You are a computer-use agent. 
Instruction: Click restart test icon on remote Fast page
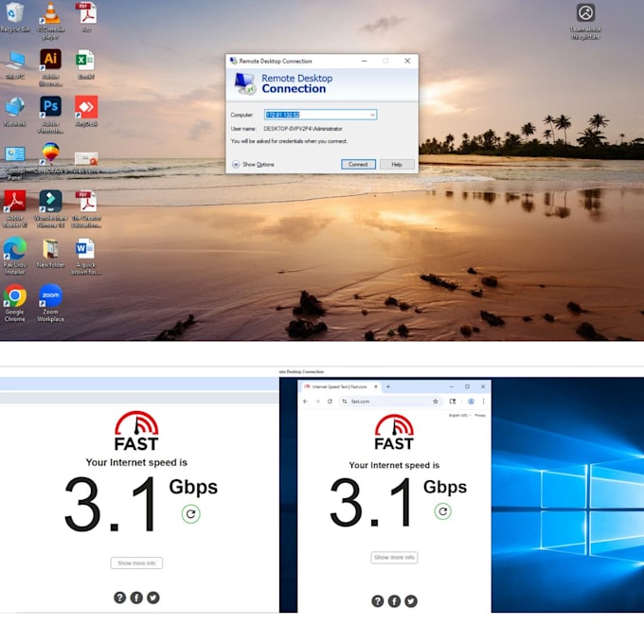443,511
